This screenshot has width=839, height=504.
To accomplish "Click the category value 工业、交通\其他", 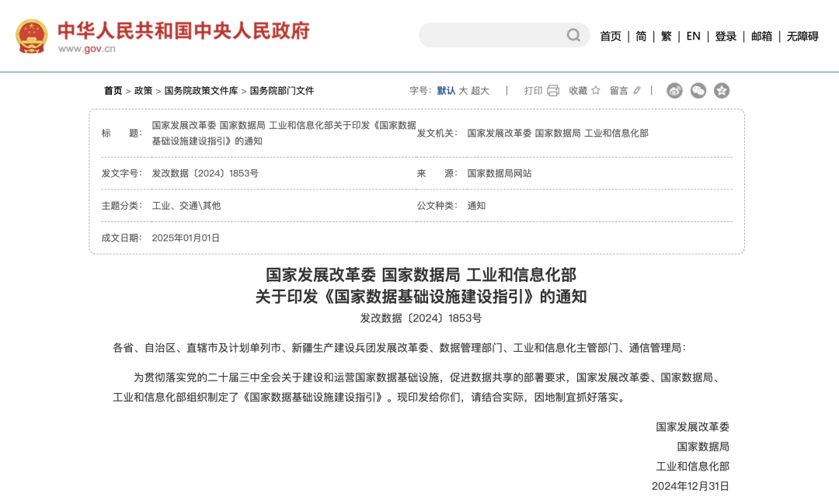I will pyautogui.click(x=186, y=206).
